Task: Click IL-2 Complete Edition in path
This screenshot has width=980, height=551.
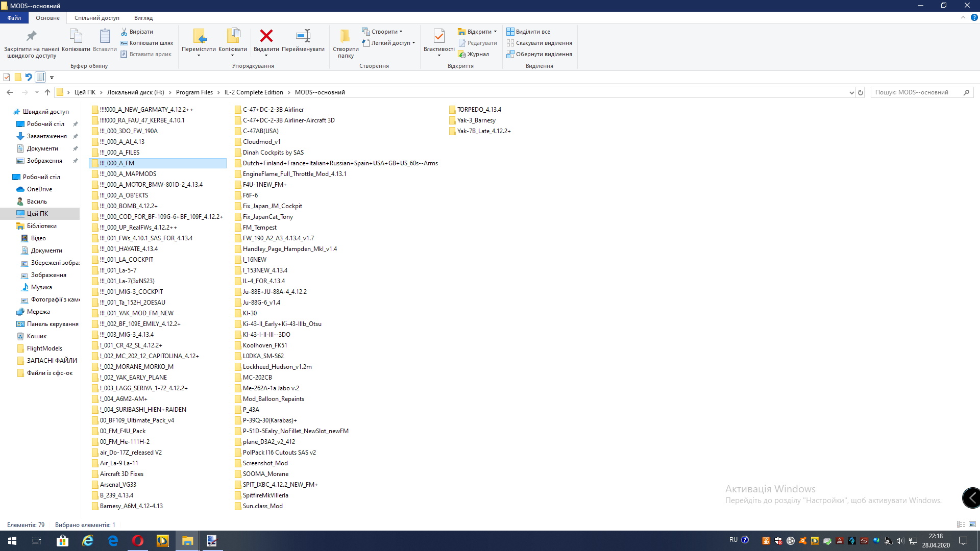Action: (254, 92)
